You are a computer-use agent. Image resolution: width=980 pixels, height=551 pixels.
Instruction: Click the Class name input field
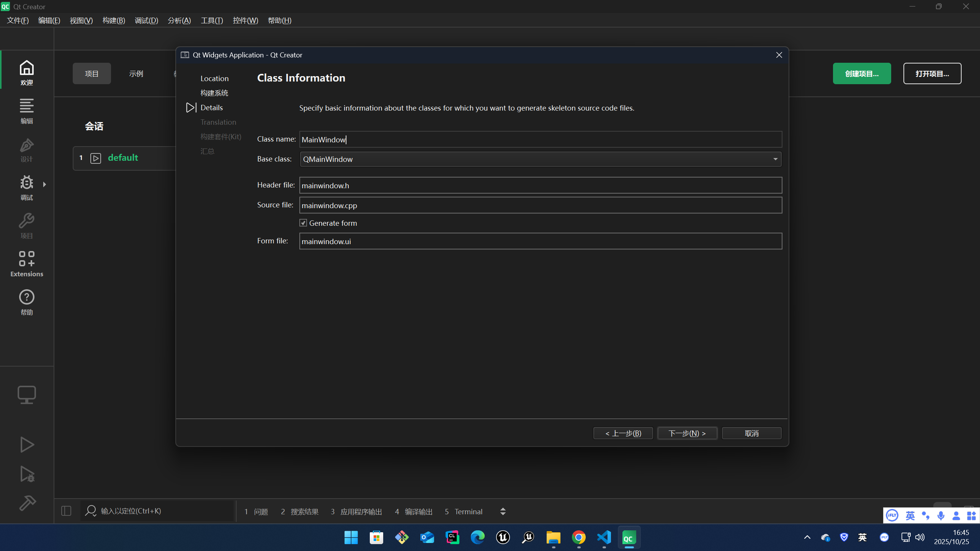(x=540, y=140)
